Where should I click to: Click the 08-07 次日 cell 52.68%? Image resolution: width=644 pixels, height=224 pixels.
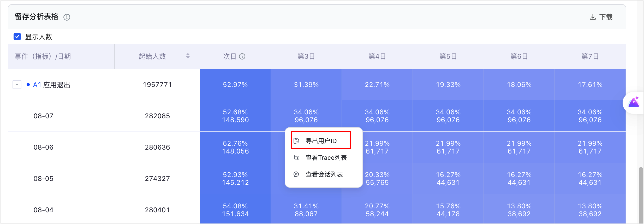pyautogui.click(x=235, y=116)
